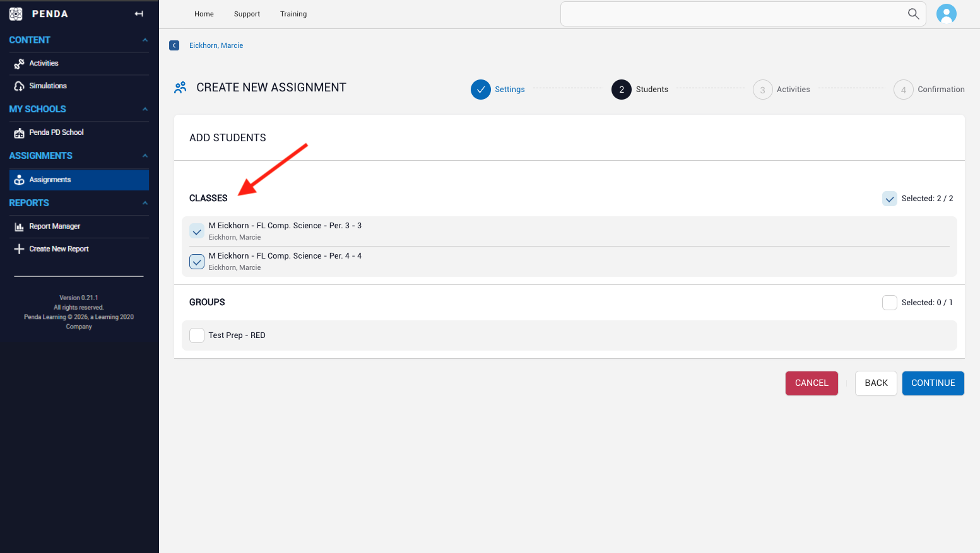Click the Test Prep - RED label
The width and height of the screenshot is (980, 553).
pos(237,335)
